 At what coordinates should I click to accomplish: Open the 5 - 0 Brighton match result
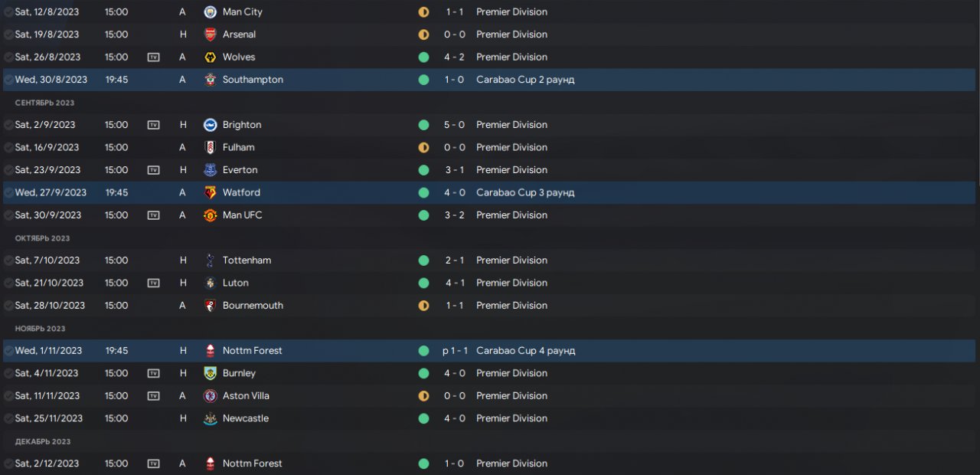pyautogui.click(x=454, y=125)
